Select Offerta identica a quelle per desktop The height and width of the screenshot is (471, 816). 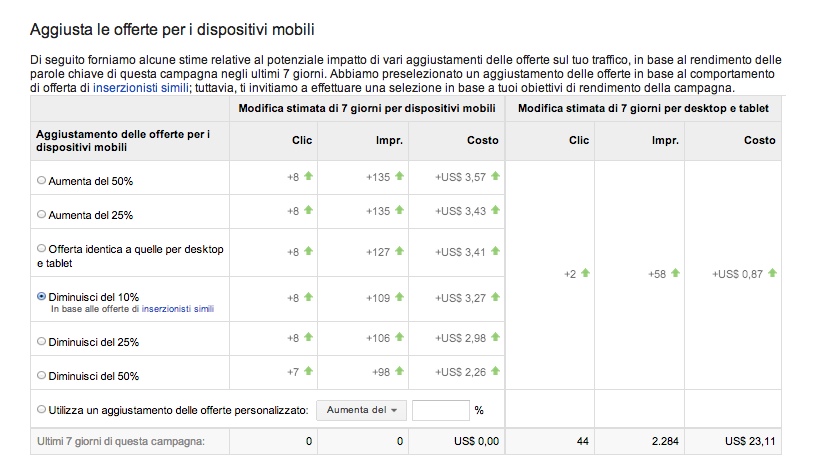(x=41, y=248)
